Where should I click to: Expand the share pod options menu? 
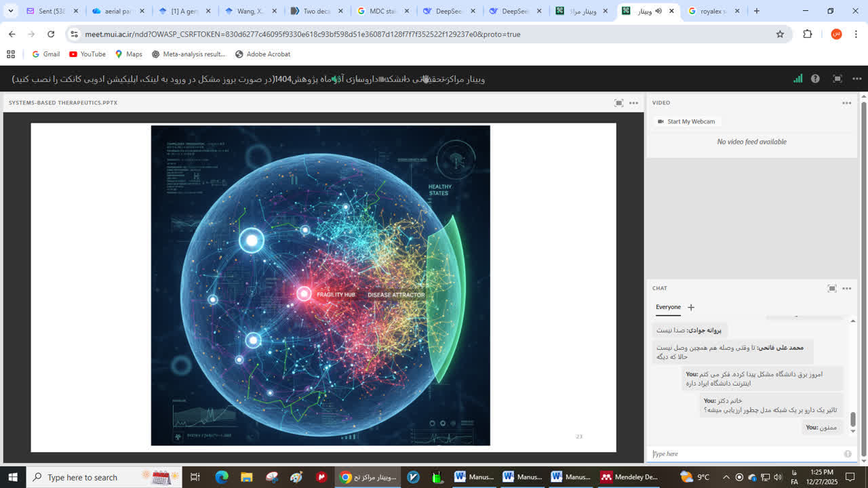pos(633,103)
